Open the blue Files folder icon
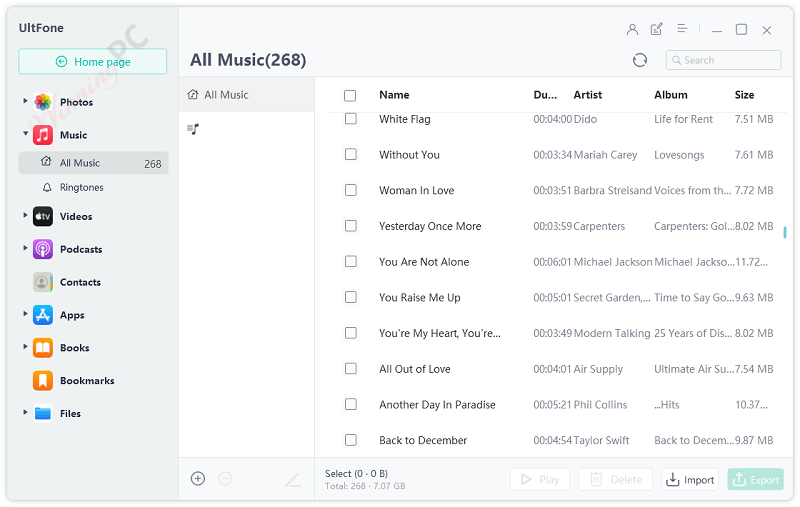 click(x=43, y=414)
